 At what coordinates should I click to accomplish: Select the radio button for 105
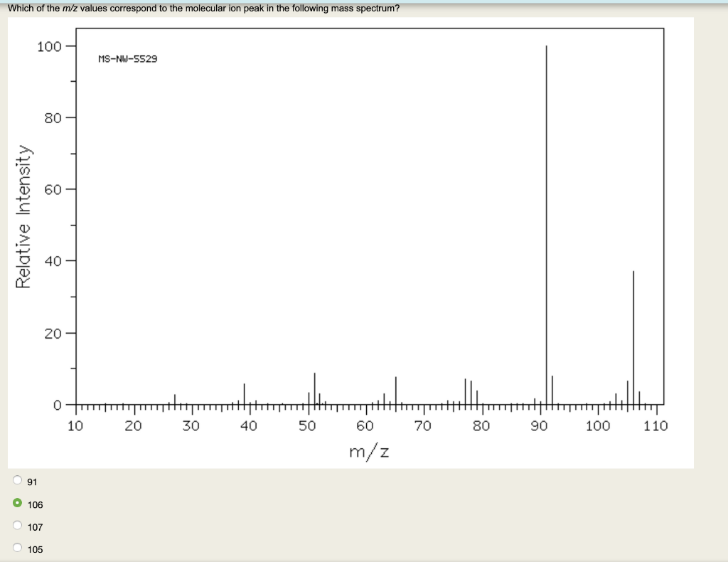tap(16, 546)
